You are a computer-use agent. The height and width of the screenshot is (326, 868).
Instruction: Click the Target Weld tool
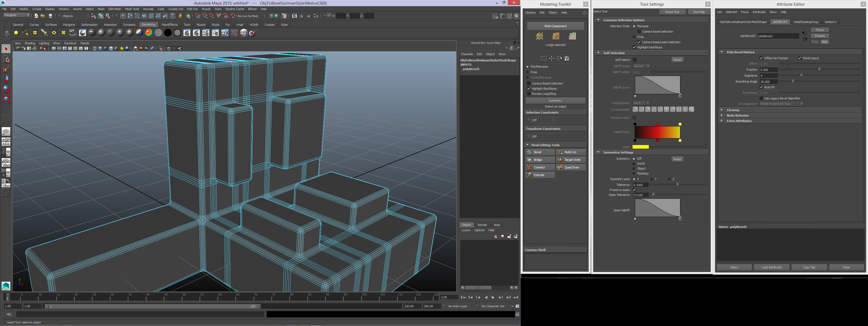tap(571, 160)
